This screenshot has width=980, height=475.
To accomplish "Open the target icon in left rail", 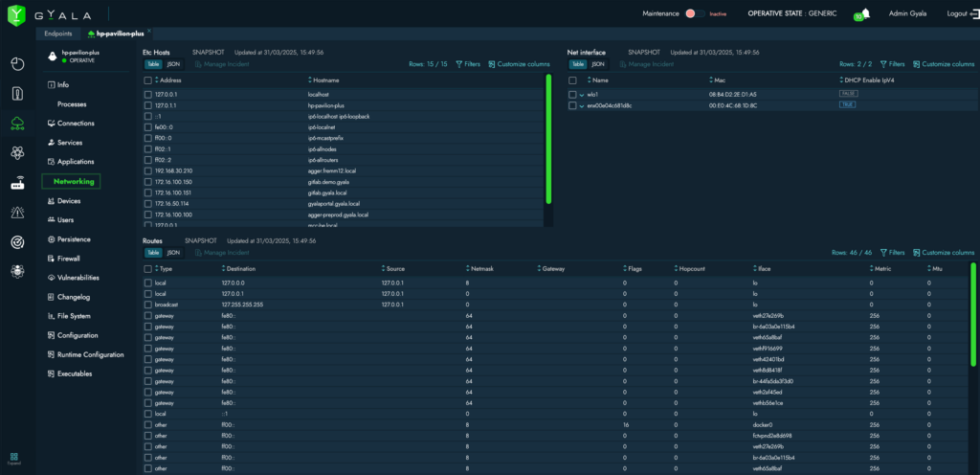I will point(17,242).
